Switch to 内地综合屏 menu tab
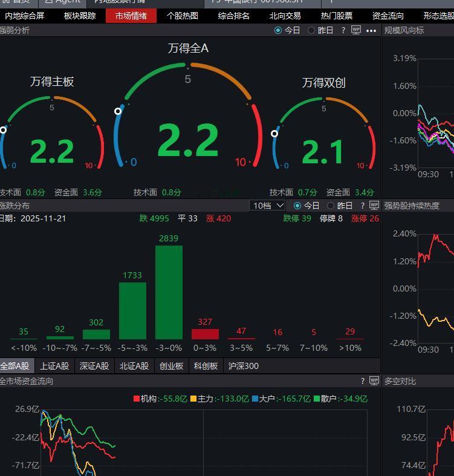 (25, 16)
